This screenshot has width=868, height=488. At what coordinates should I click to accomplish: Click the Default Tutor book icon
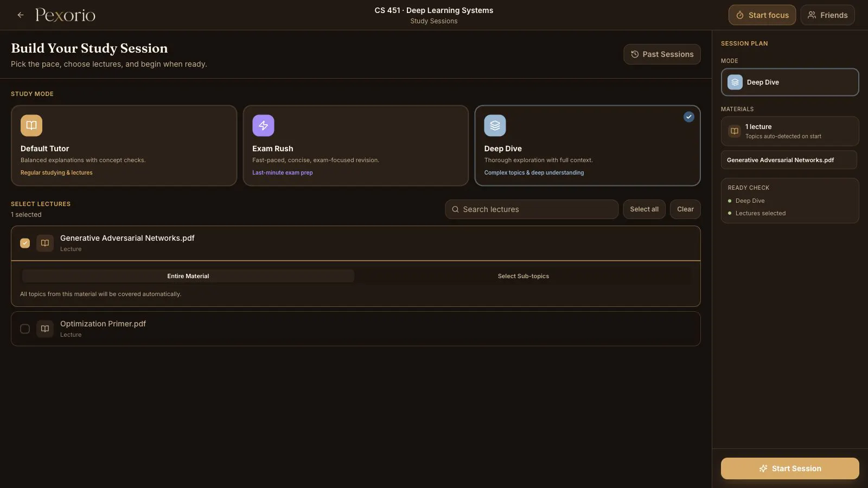click(31, 125)
